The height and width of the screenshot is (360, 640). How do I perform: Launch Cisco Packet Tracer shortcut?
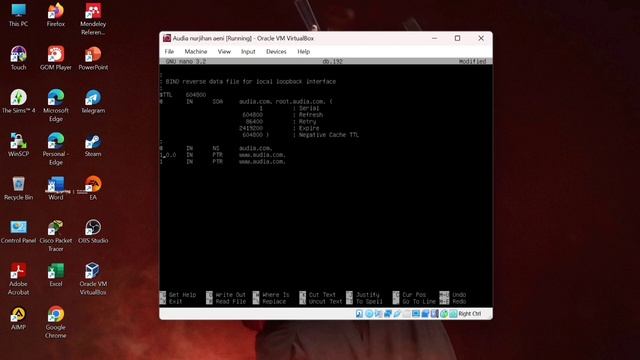pos(56,236)
